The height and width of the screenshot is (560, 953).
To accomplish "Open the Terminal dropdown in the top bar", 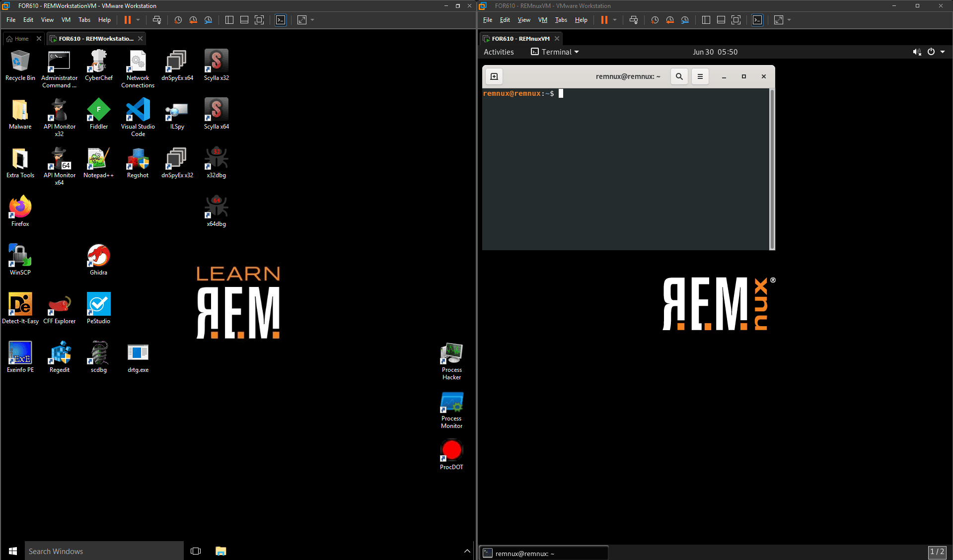I will [x=554, y=52].
